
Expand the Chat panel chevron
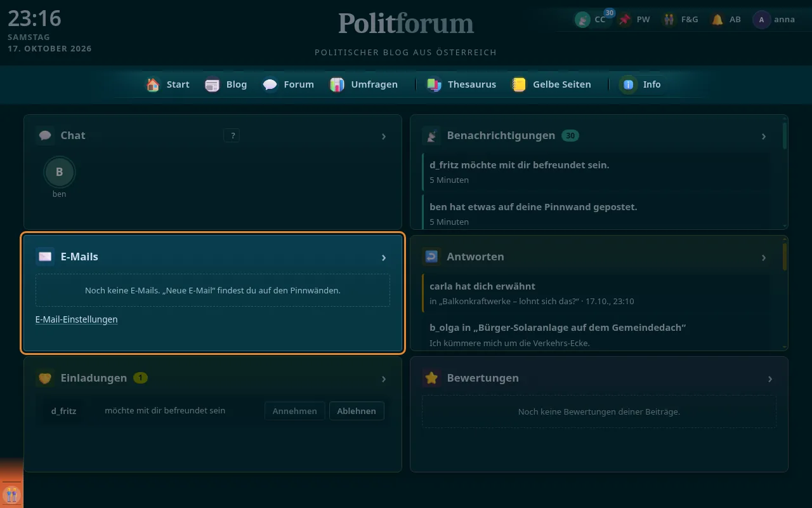[x=384, y=136]
